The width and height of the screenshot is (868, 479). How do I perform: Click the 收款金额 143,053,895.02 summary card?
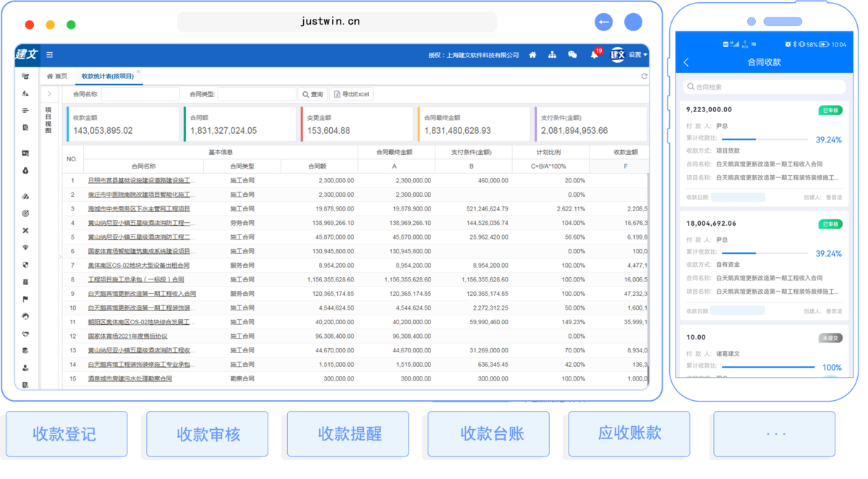123,124
